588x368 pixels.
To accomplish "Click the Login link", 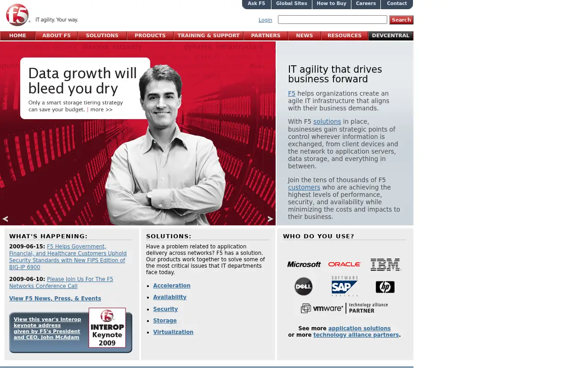I will [266, 20].
